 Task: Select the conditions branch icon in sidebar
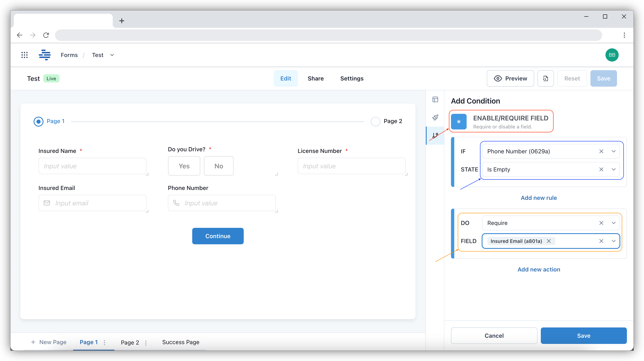[435, 135]
